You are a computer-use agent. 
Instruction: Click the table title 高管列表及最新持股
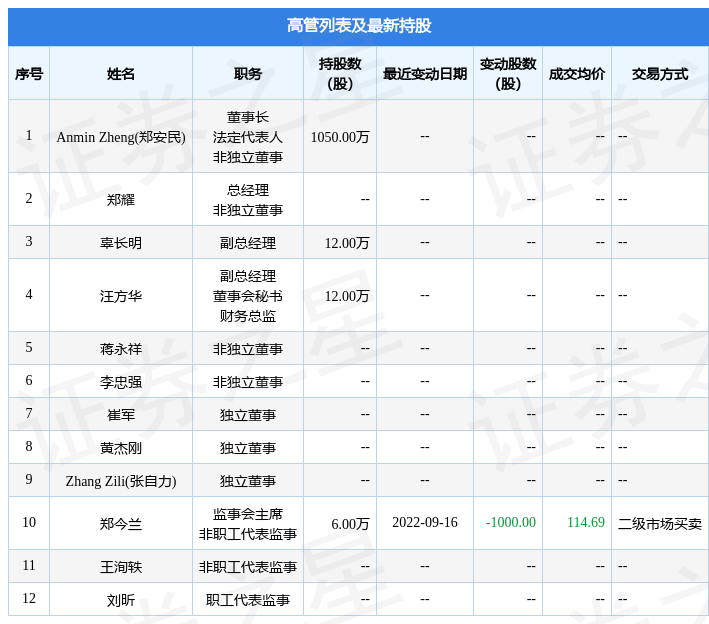pos(359,26)
